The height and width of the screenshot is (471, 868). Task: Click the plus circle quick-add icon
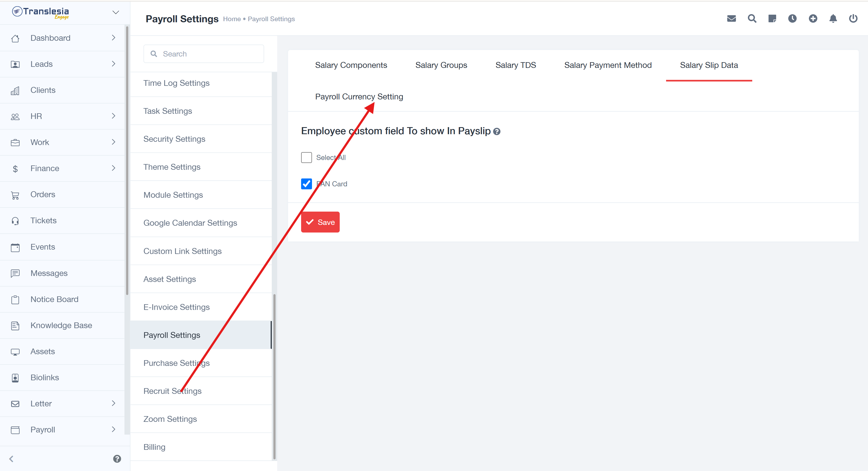click(813, 18)
